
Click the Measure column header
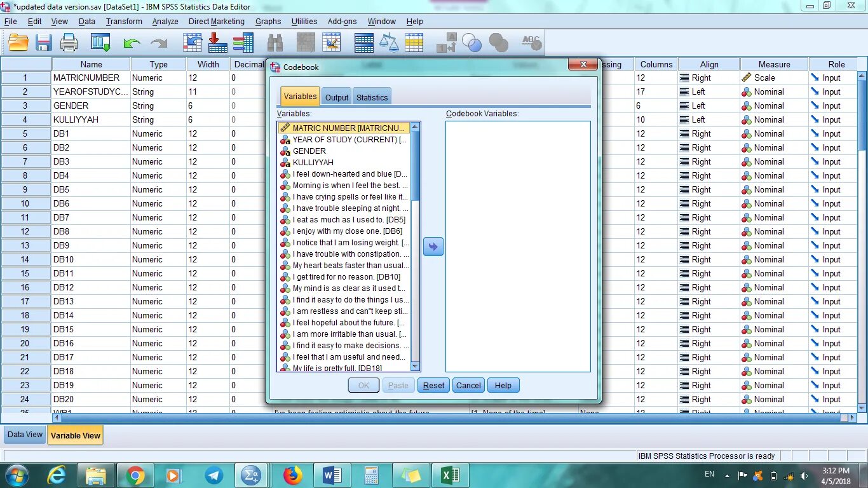pyautogui.click(x=774, y=64)
